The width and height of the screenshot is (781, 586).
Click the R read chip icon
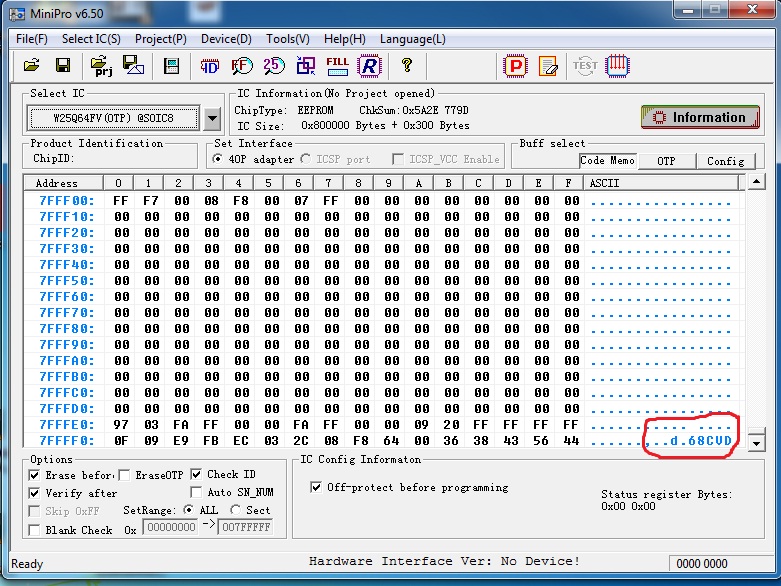[x=370, y=66]
